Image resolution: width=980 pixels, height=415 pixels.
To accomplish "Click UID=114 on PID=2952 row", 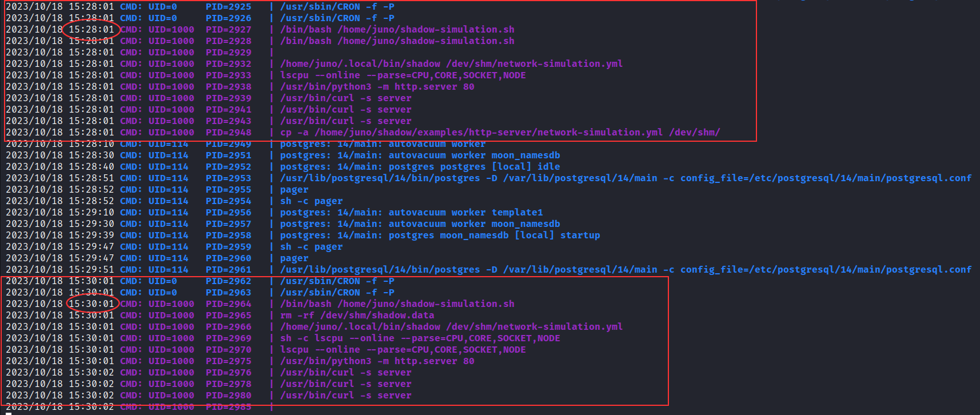I will tap(168, 167).
